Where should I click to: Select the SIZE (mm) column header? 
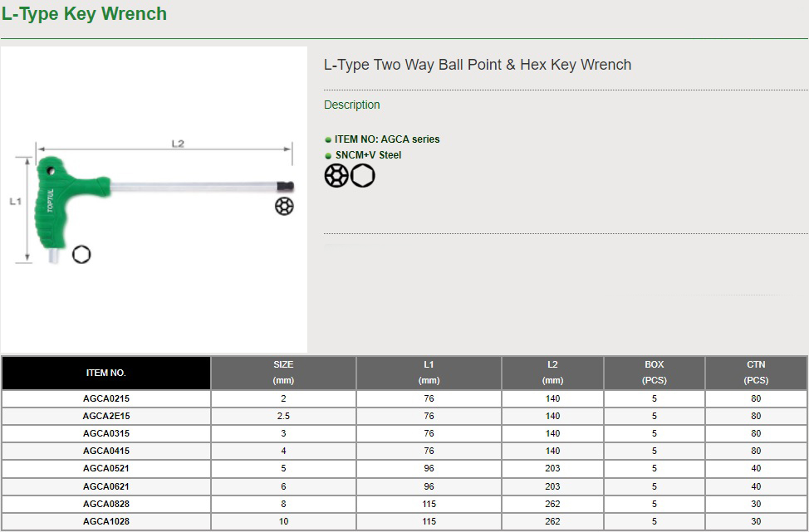(x=283, y=373)
